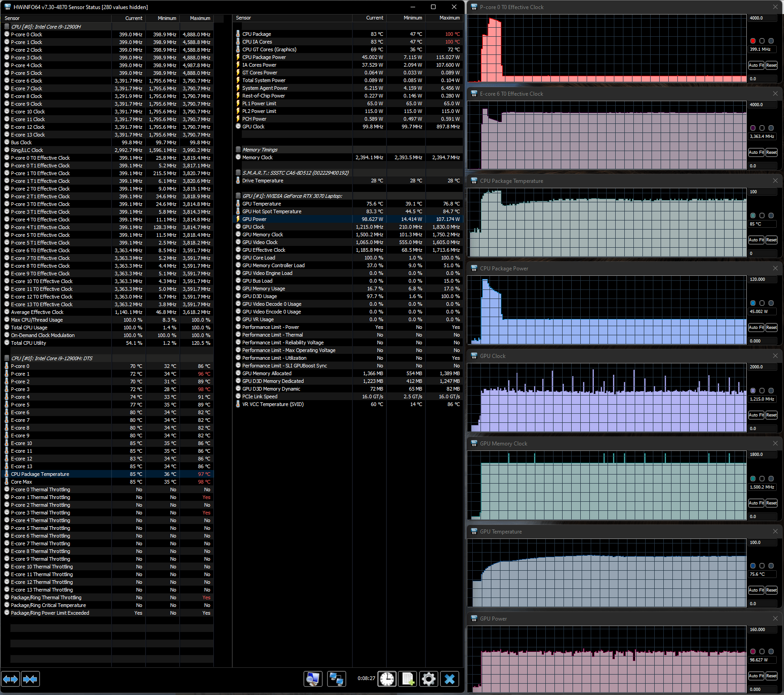
Task: Click the blue X icon in bottom toolbar
Action: pyautogui.click(x=450, y=679)
